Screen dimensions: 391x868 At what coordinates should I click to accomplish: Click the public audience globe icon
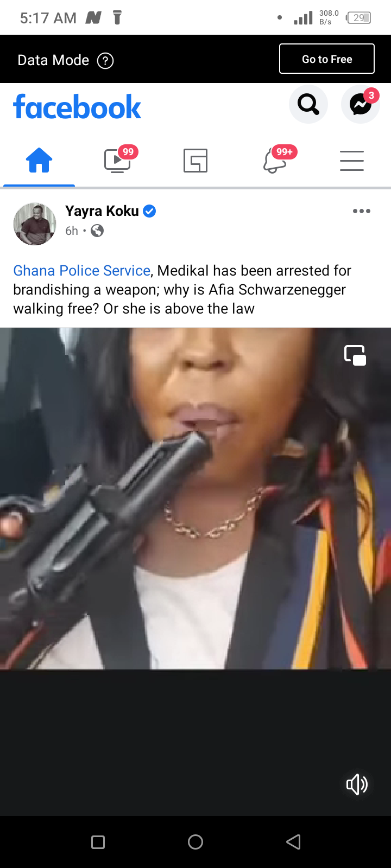(97, 231)
